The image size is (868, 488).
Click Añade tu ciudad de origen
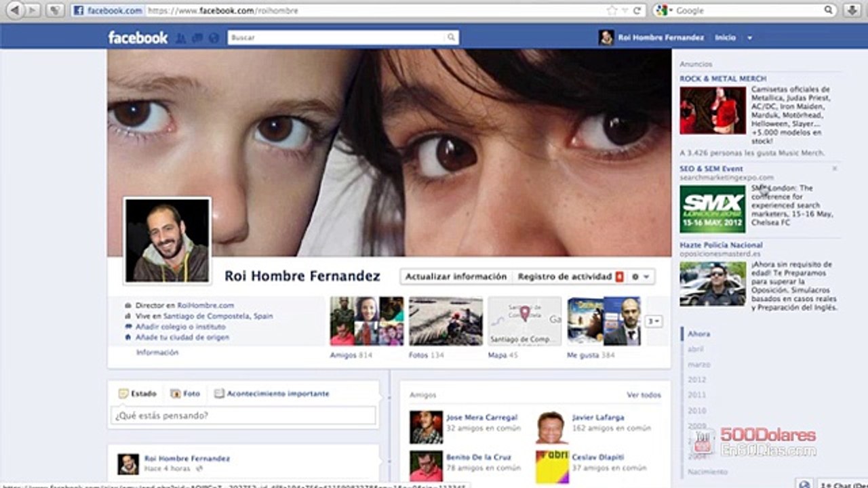182,337
